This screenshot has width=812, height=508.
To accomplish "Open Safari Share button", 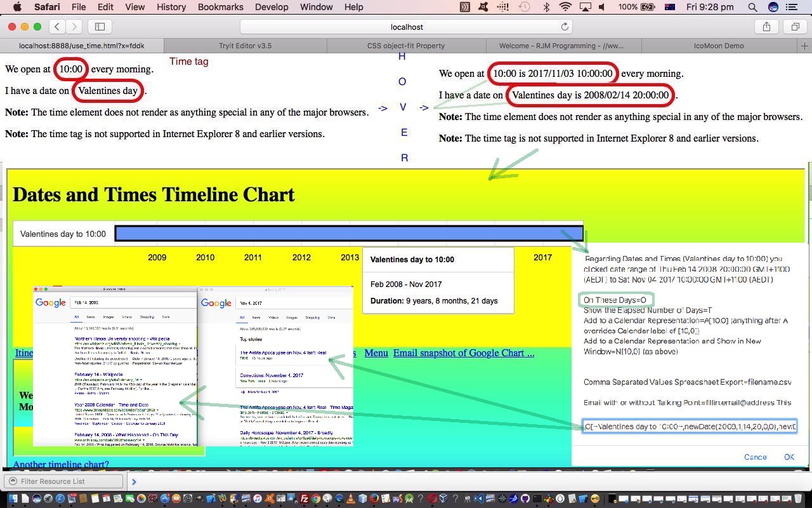I will (x=766, y=27).
